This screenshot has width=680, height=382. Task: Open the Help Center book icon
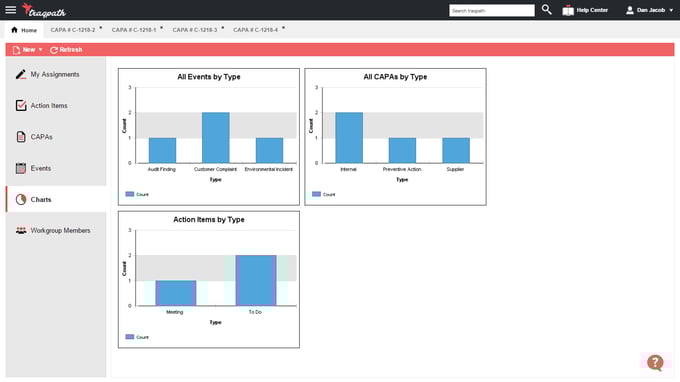[568, 10]
